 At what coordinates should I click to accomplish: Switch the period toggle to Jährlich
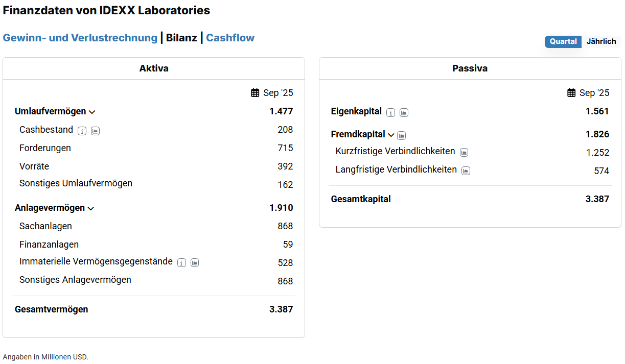(x=601, y=41)
